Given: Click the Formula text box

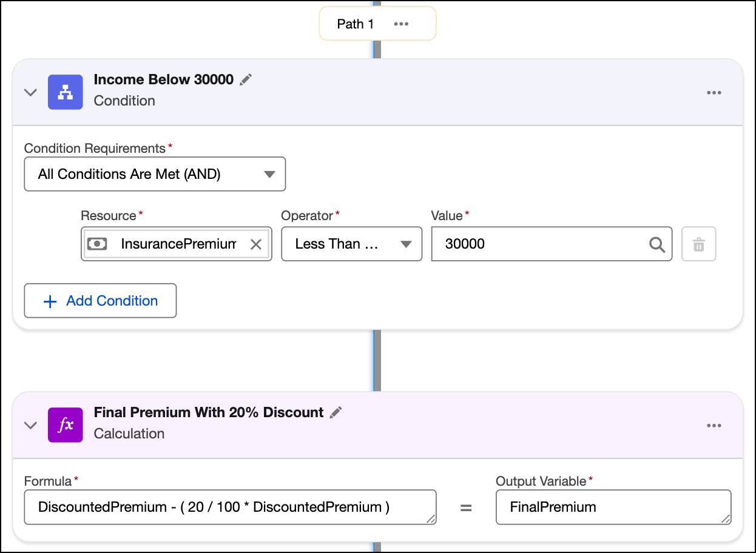Looking at the screenshot, I should point(230,507).
